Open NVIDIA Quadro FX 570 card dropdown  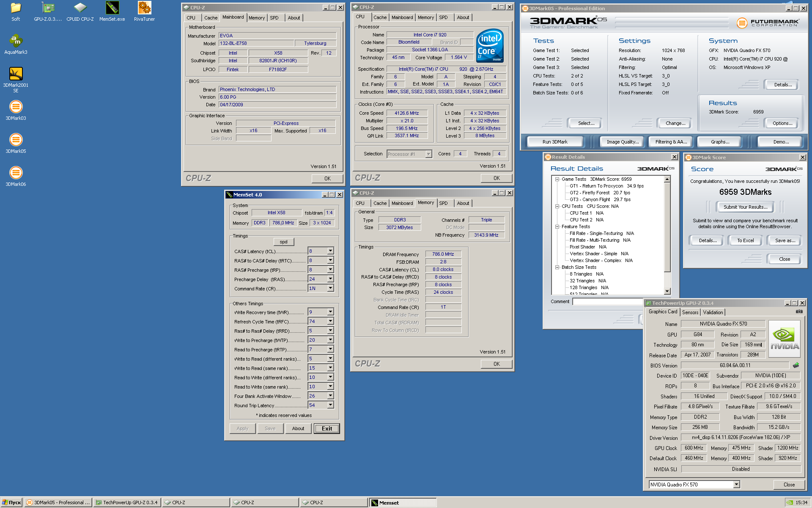coord(736,484)
